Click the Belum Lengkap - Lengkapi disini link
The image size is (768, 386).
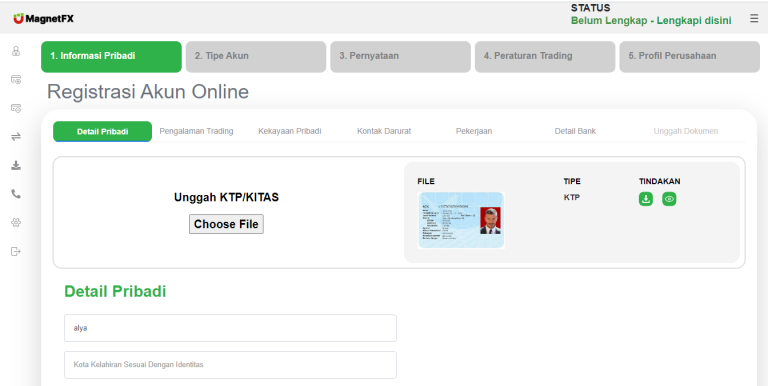click(651, 21)
